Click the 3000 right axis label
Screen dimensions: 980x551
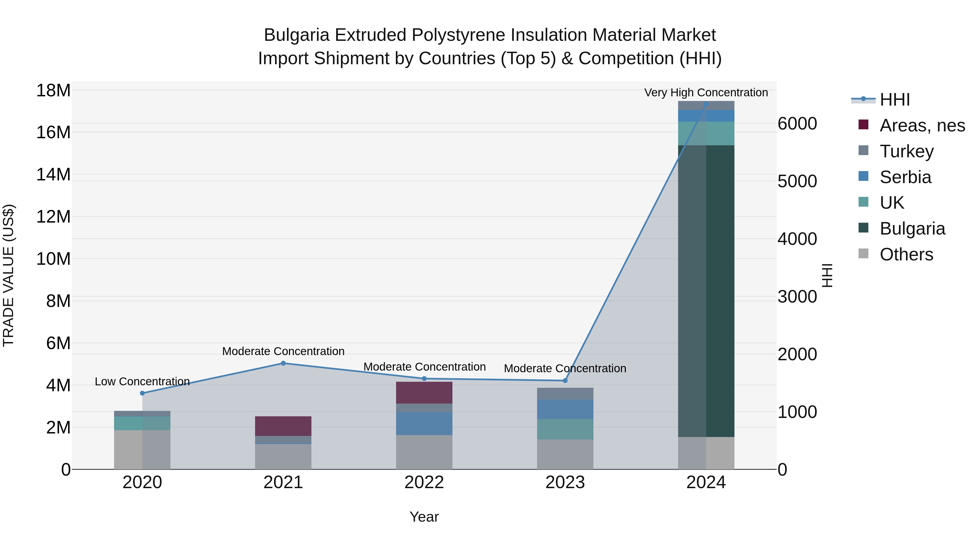[x=797, y=297]
